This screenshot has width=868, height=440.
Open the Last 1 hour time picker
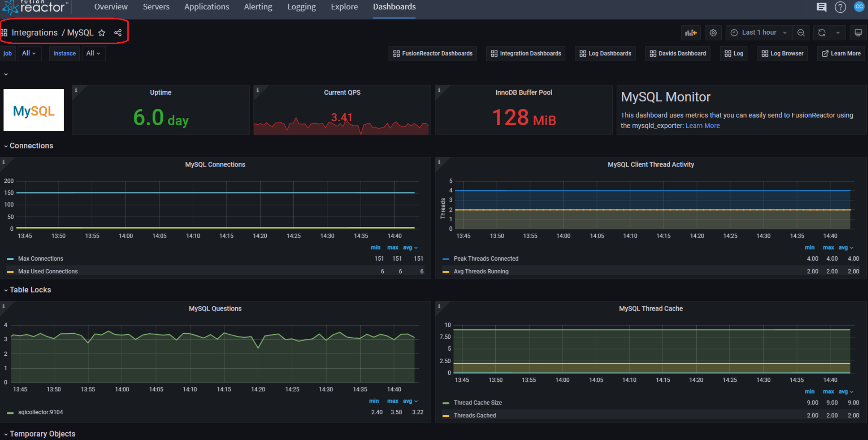(x=759, y=32)
